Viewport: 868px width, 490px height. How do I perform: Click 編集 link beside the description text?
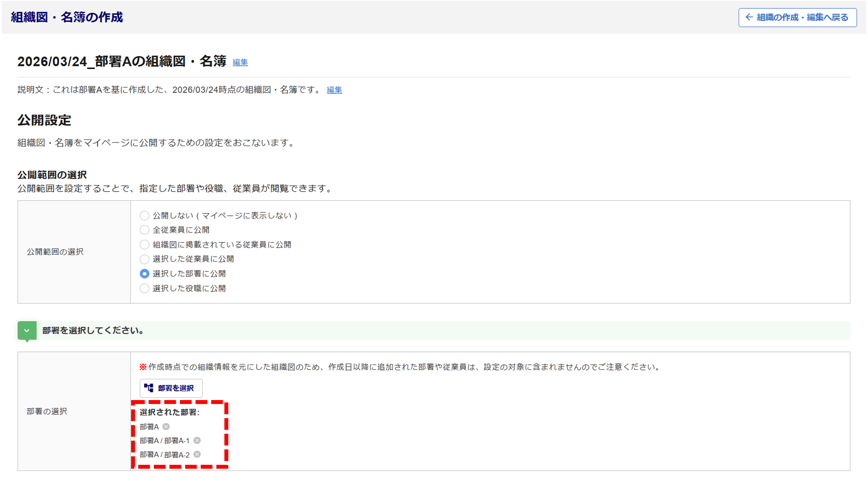(x=334, y=90)
